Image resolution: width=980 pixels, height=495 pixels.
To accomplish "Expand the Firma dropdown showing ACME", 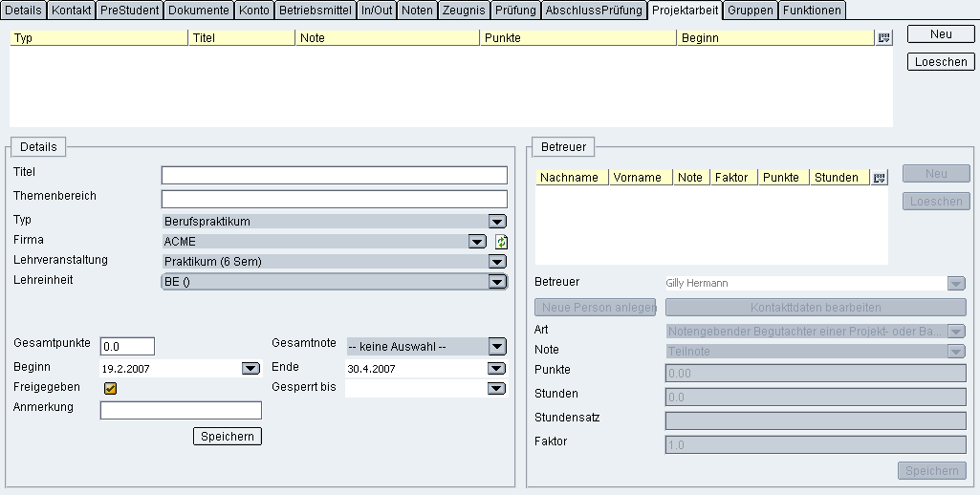I will coord(477,242).
